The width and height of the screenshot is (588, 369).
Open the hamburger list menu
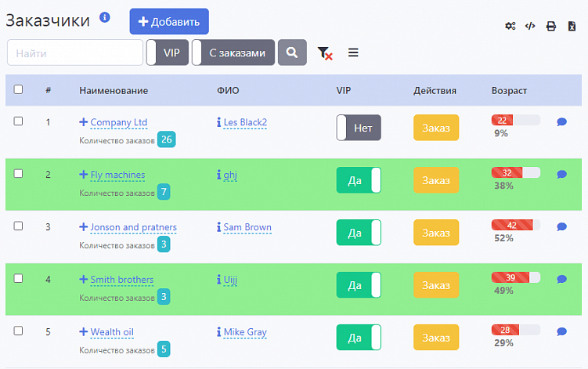353,52
